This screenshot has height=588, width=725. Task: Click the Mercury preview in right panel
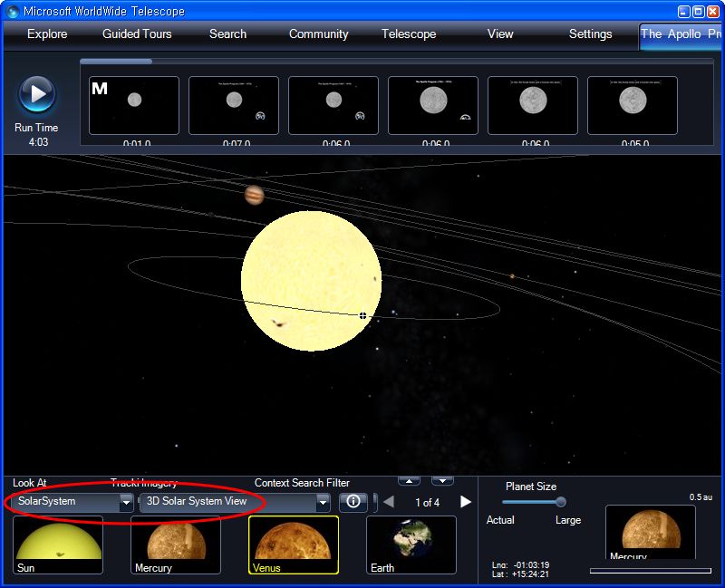click(x=651, y=533)
